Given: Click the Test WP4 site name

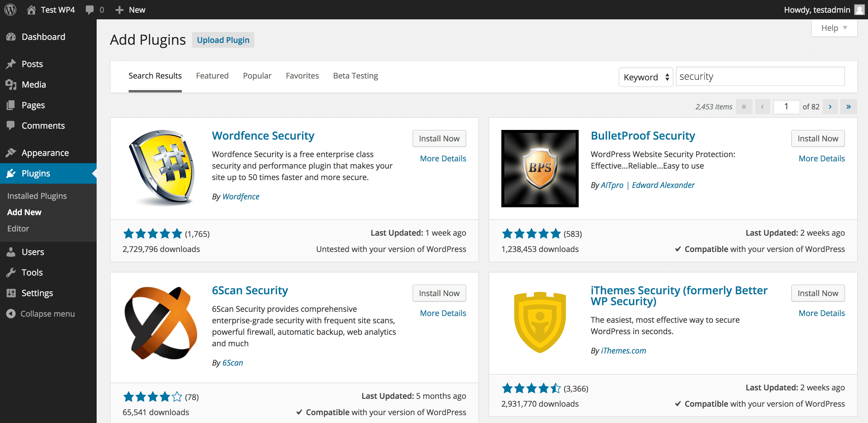Looking at the screenshot, I should point(58,10).
